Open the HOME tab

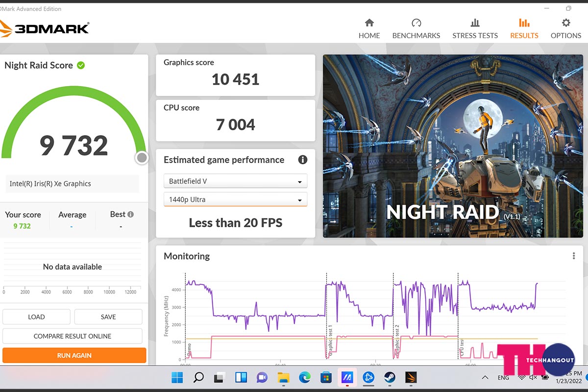click(369, 29)
